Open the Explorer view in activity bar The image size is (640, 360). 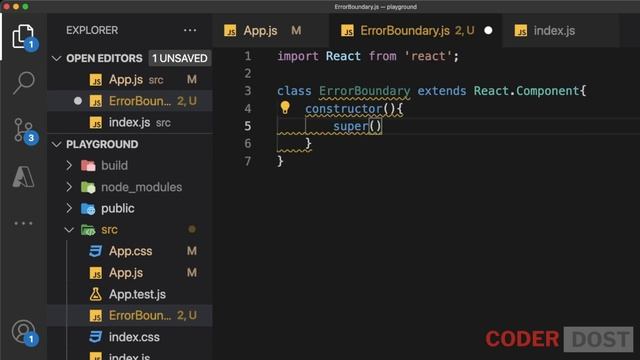click(x=23, y=37)
